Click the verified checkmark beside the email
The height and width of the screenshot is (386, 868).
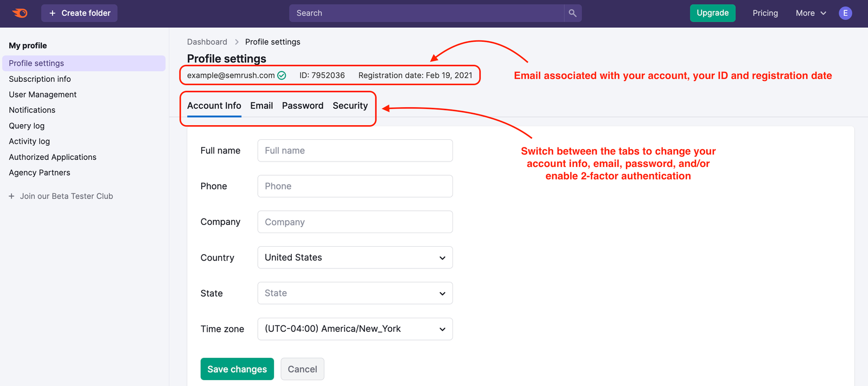[281, 75]
